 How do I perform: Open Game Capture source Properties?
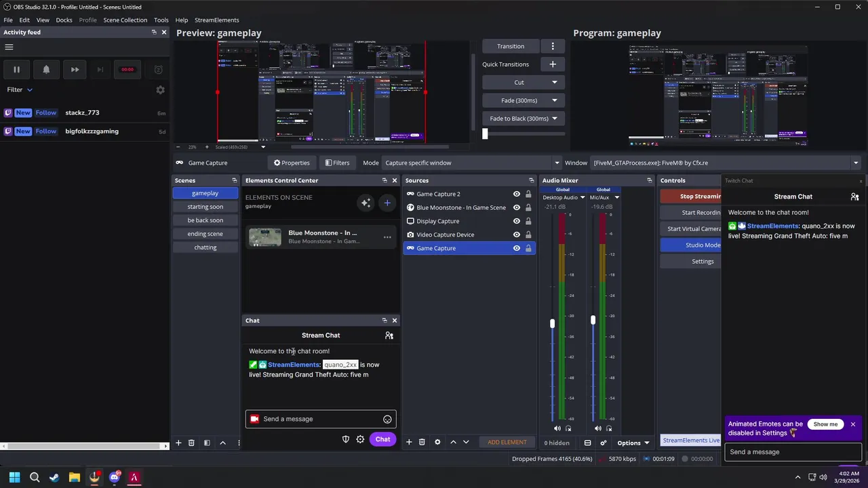(x=292, y=163)
